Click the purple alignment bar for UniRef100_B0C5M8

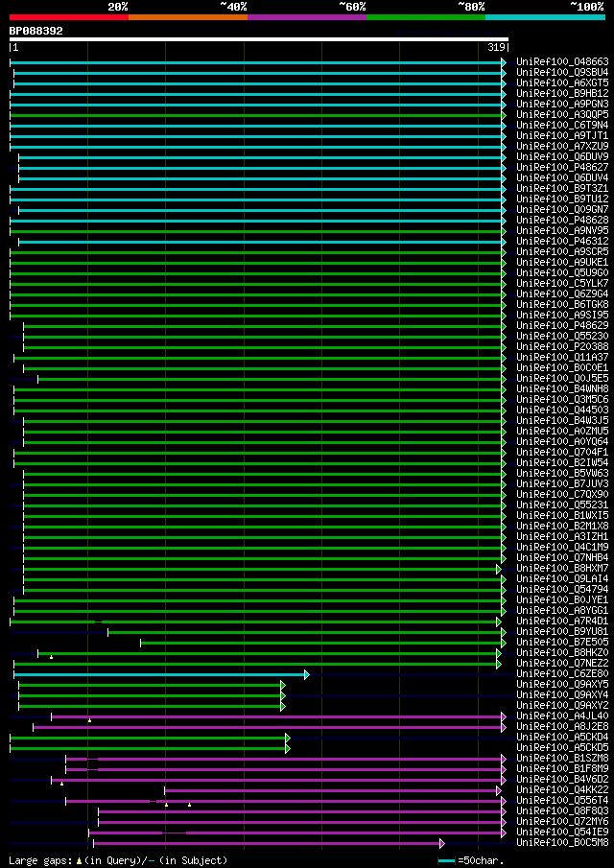tap(267, 842)
